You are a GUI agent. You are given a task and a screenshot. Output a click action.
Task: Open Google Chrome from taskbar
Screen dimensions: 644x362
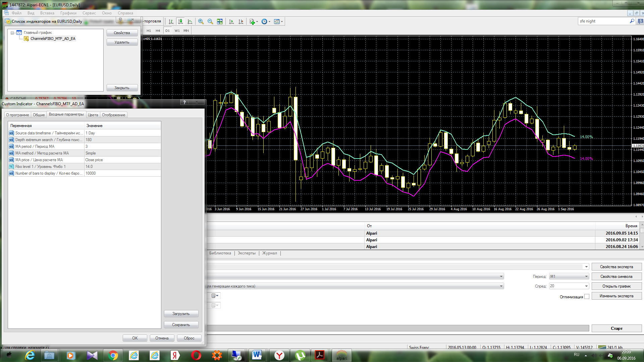[113, 355]
